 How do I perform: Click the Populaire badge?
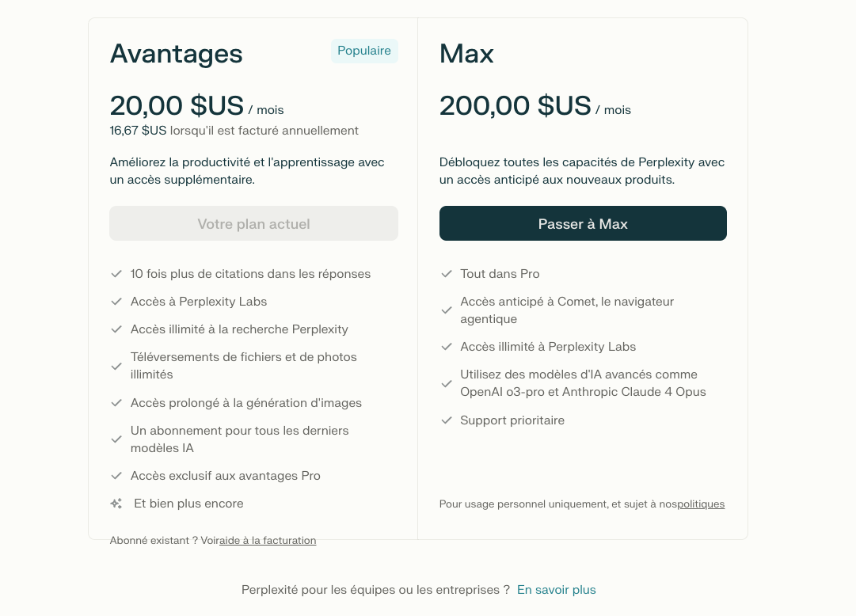tap(364, 51)
